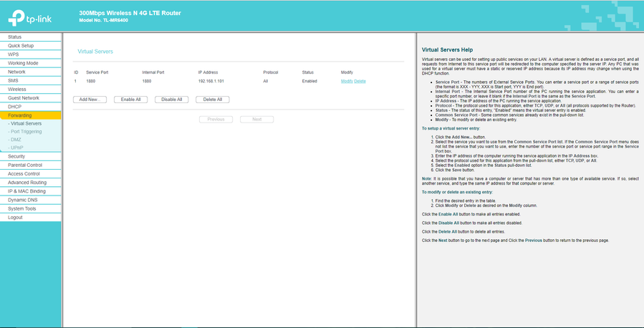Click the Add New... button

point(90,100)
